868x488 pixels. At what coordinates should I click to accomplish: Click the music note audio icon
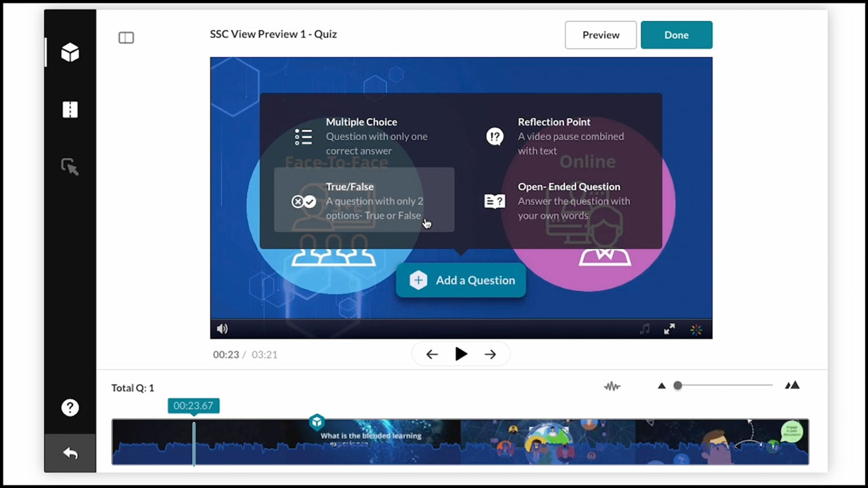pos(644,329)
